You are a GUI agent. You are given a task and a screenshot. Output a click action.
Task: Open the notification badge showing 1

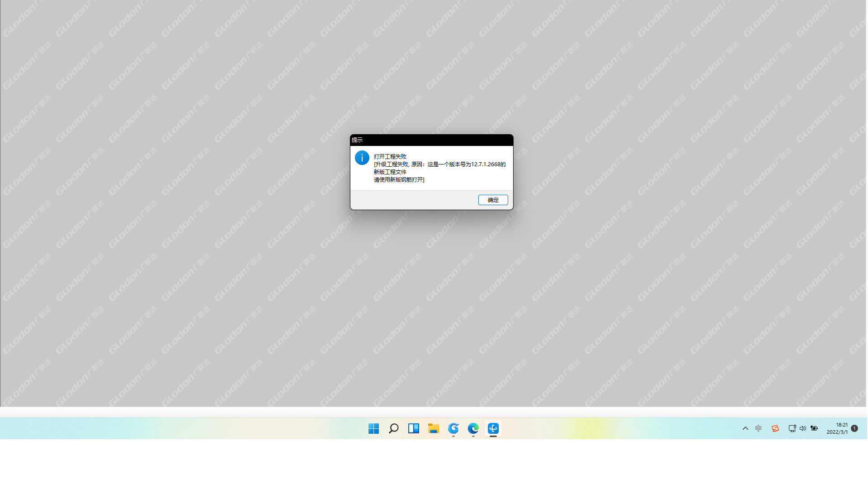tap(854, 428)
